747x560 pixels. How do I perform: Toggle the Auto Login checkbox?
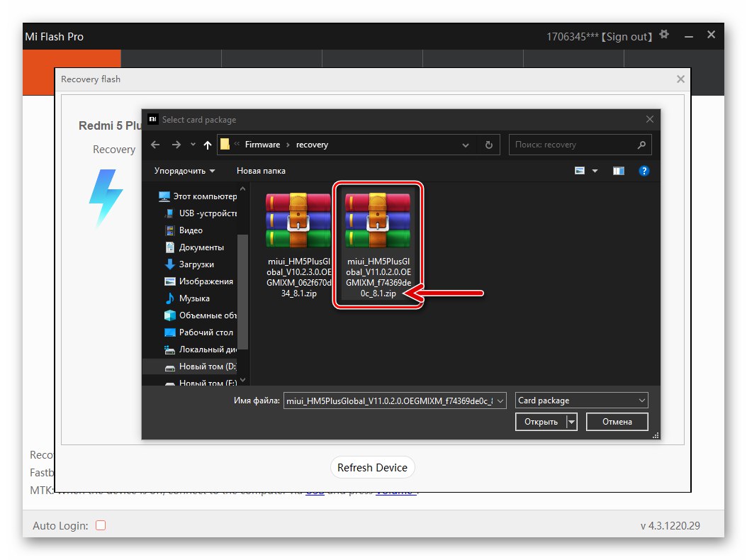point(101,525)
